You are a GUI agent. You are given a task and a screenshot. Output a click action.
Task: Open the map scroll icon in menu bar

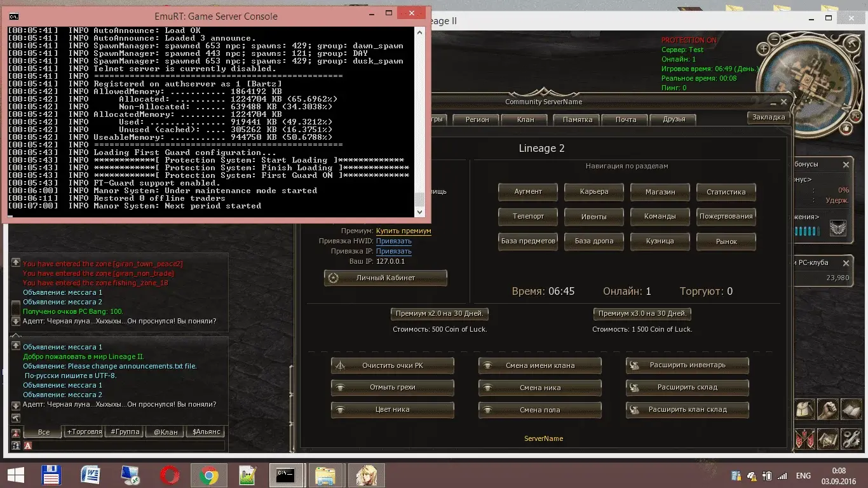point(827,438)
